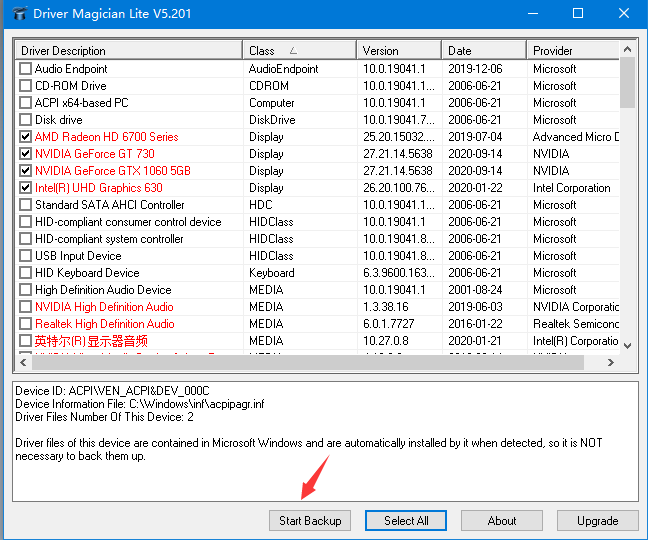This screenshot has width=648, height=540.
Task: Uncheck Intel(R) UHD Graphics 630 checkbox
Action: tap(26, 188)
